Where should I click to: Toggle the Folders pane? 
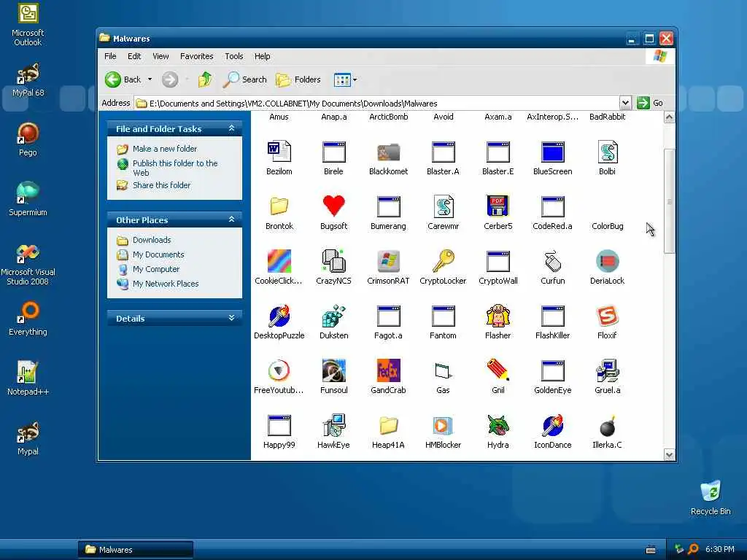coord(298,79)
